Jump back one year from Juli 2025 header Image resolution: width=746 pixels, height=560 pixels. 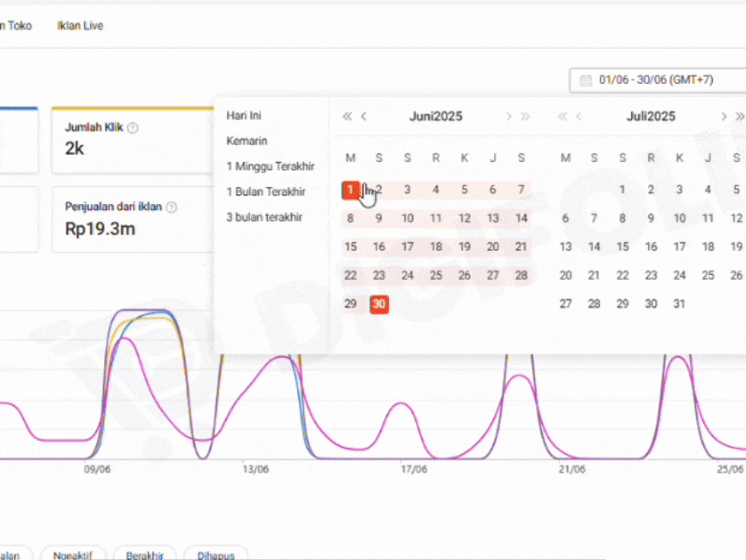tap(562, 116)
